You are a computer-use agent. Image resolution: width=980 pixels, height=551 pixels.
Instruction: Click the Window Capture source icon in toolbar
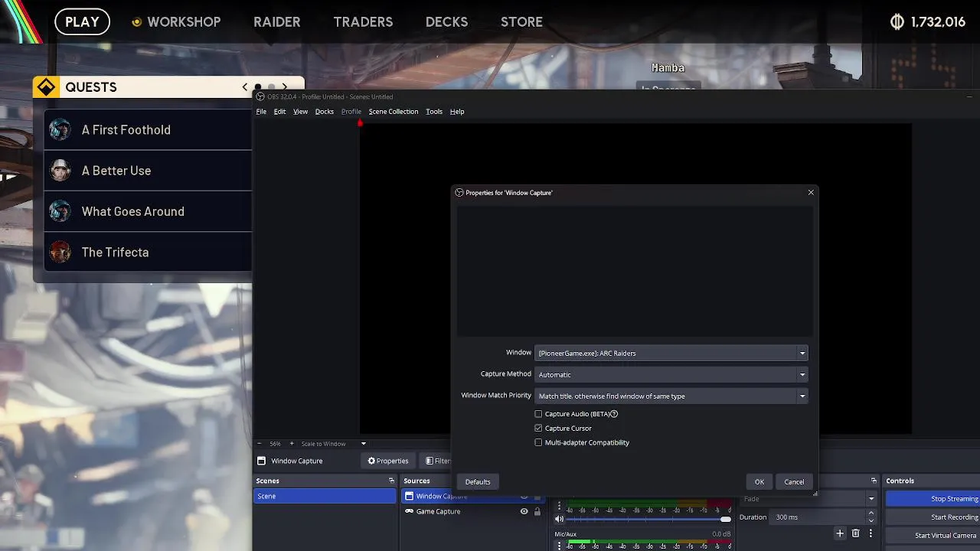point(262,461)
